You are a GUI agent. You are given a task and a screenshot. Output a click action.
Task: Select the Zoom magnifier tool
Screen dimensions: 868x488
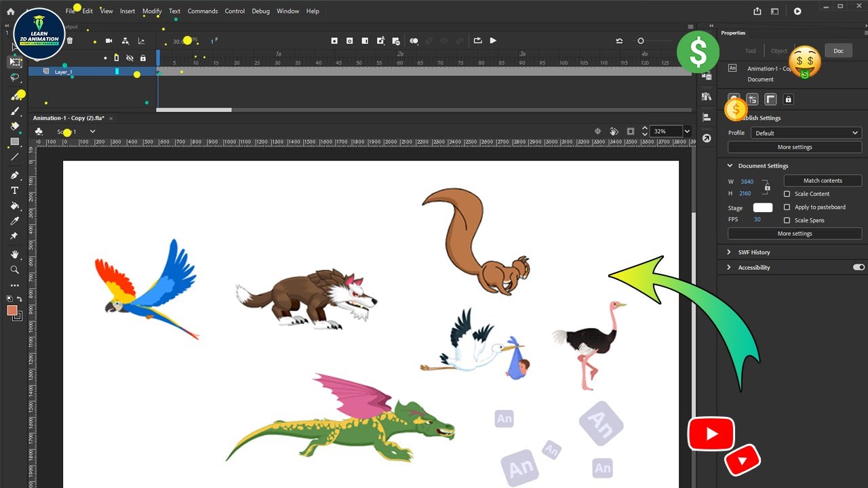[15, 270]
